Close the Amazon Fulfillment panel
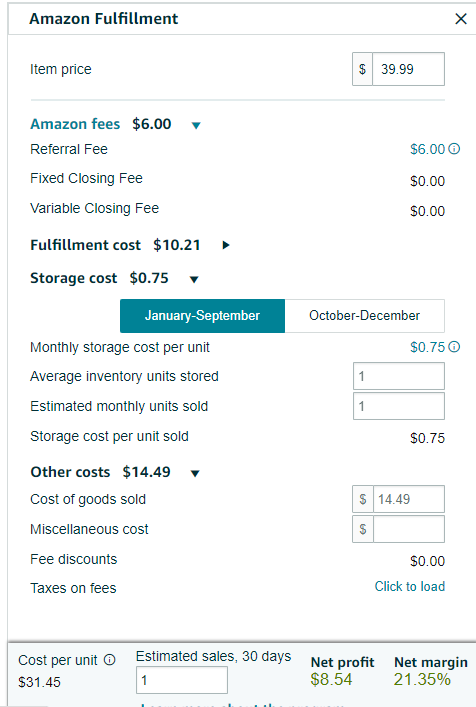 [461, 19]
